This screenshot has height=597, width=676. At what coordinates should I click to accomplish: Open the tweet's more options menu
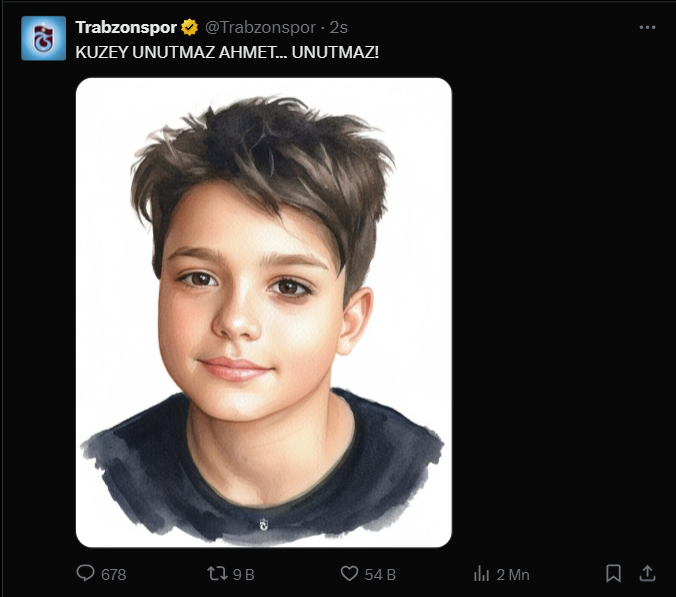point(647,27)
